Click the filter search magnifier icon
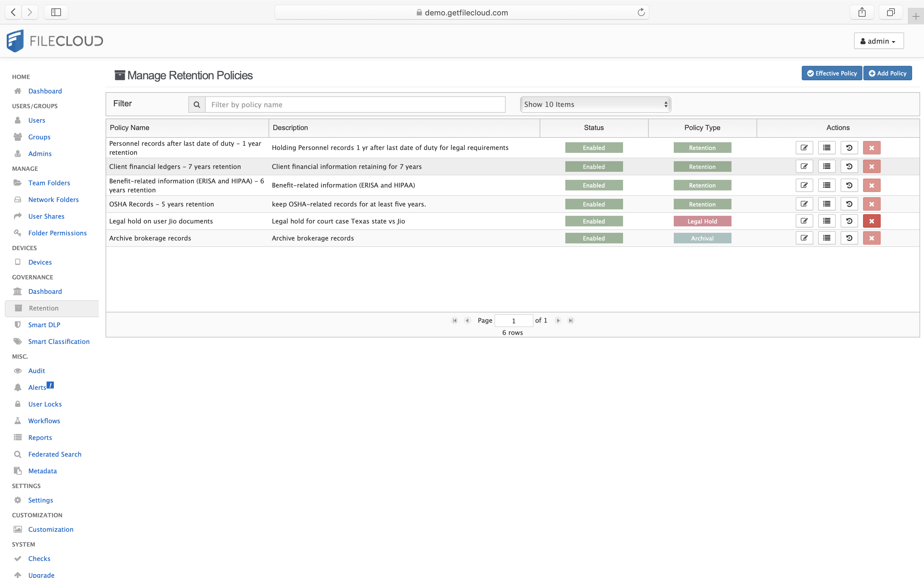 197,104
